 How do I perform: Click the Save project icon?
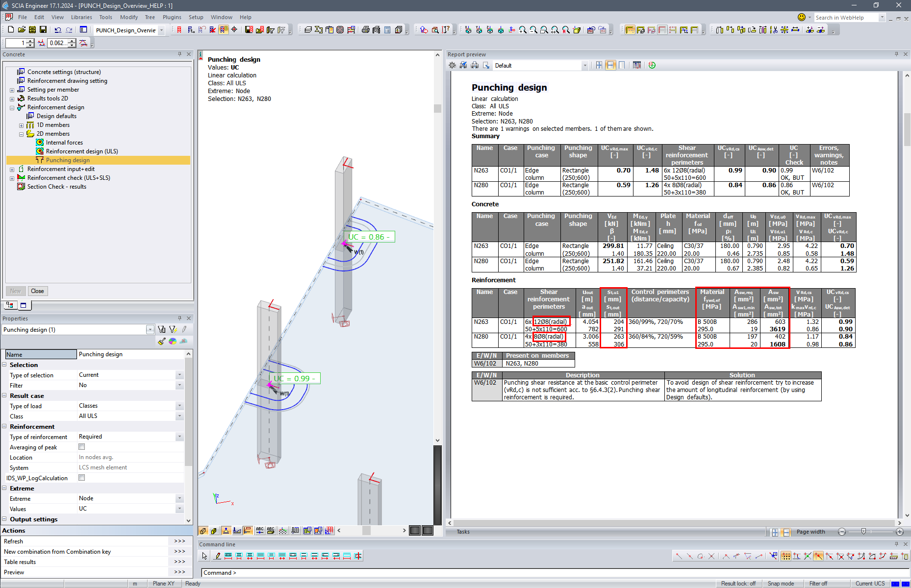pos(43,30)
